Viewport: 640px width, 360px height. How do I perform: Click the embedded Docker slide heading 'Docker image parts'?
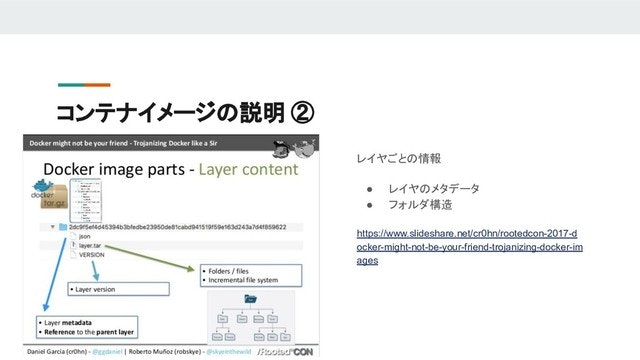[114, 169]
